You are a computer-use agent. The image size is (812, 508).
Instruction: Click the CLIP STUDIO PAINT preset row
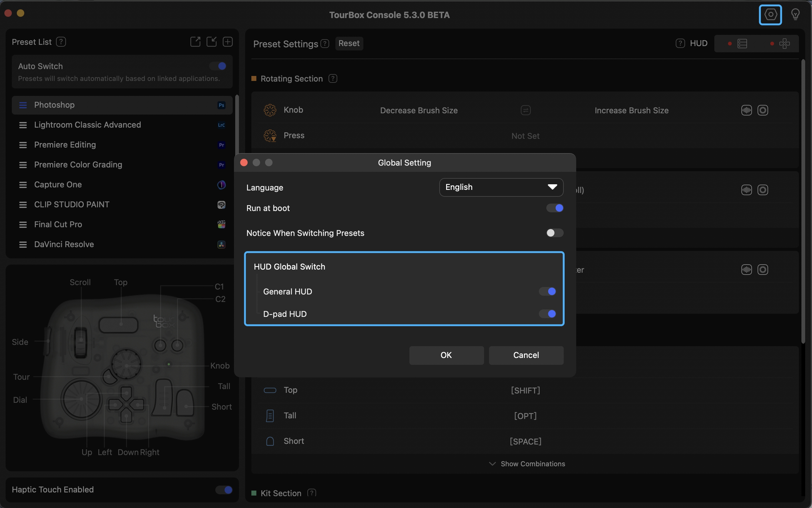click(x=122, y=205)
